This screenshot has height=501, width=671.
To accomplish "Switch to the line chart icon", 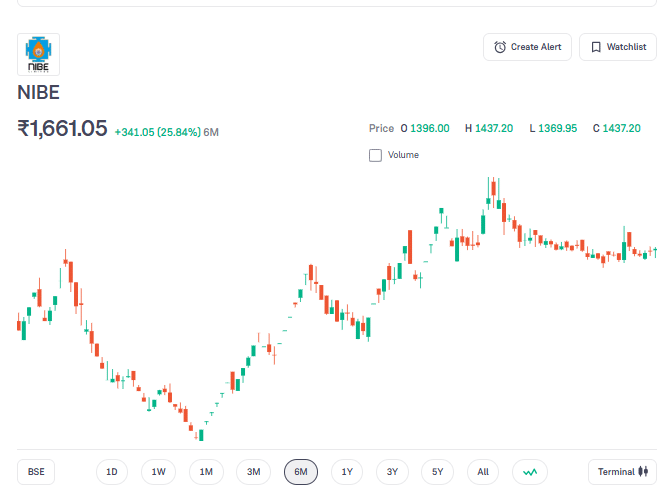I will click(x=529, y=472).
